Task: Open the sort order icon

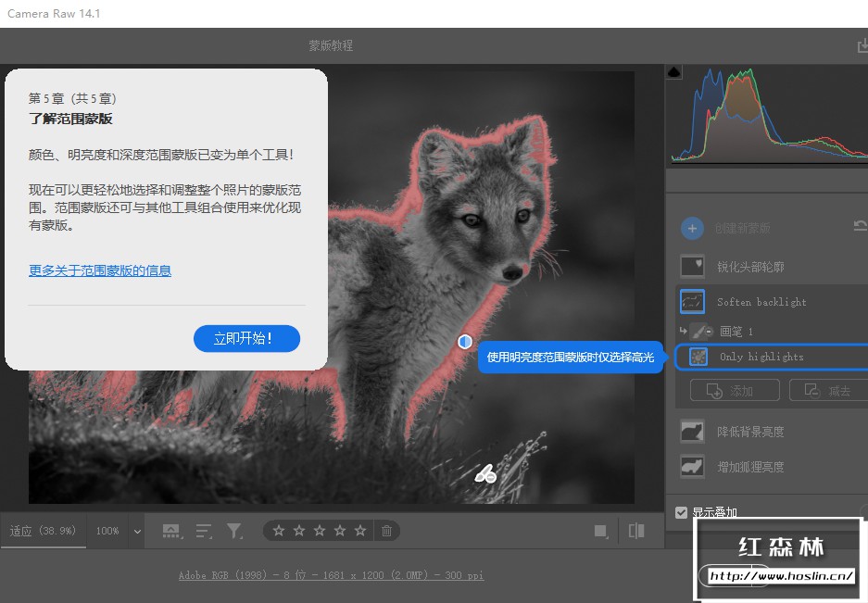Action: (205, 531)
